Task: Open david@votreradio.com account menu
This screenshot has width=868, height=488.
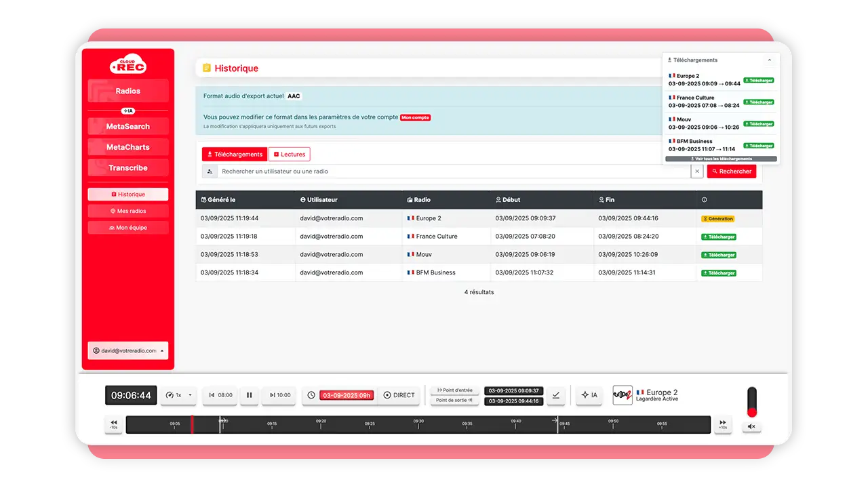Action: (x=128, y=350)
